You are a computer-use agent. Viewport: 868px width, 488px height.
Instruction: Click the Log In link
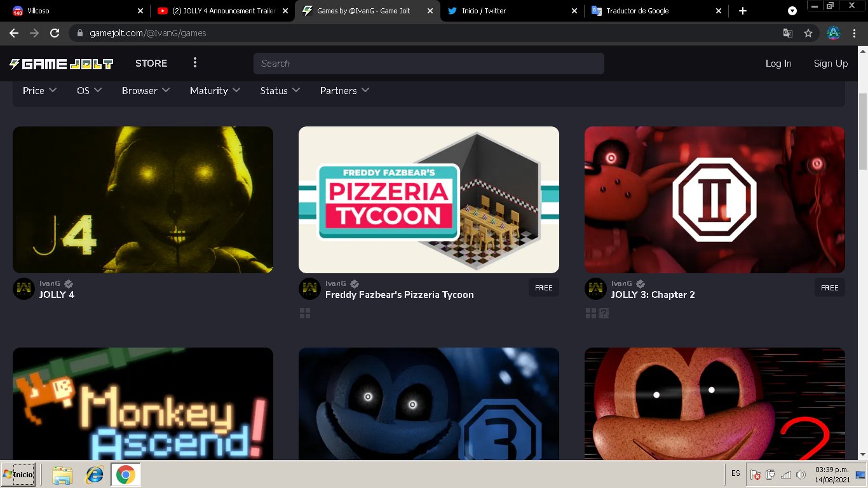778,64
